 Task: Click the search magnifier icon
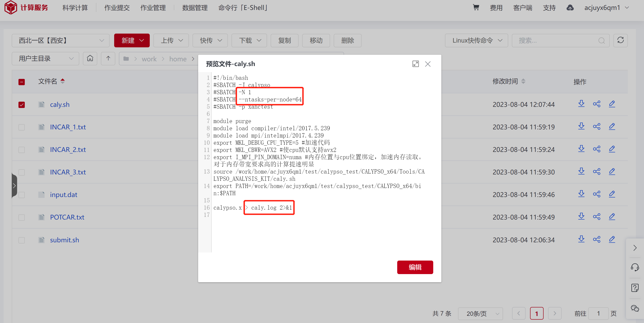click(601, 41)
